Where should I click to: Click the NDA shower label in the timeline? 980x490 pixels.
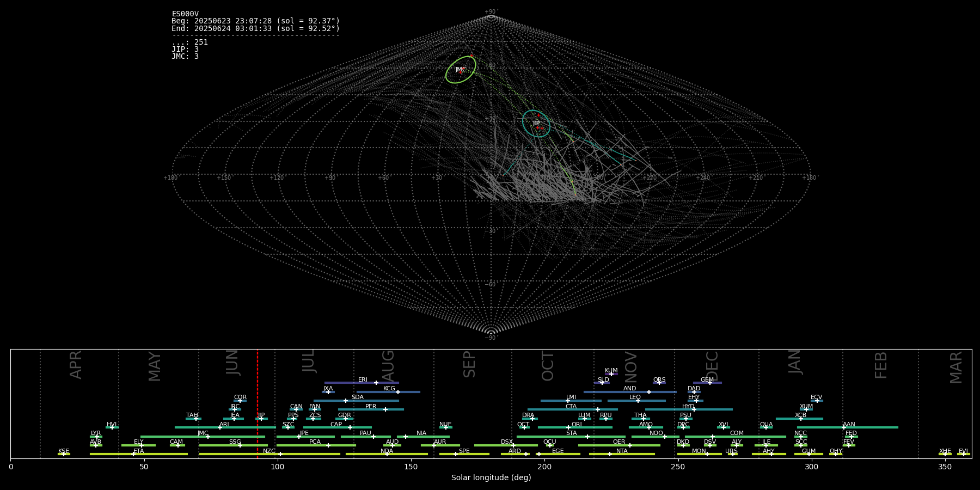(x=387, y=451)
